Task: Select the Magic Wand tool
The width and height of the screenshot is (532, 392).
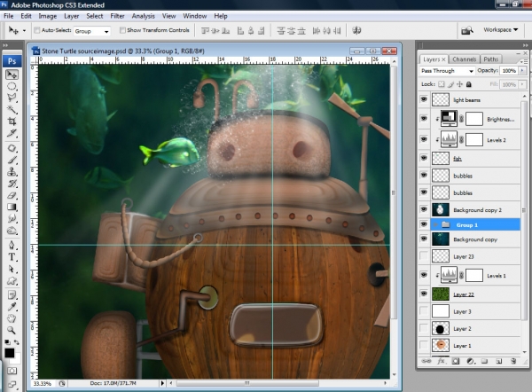Action: point(12,109)
